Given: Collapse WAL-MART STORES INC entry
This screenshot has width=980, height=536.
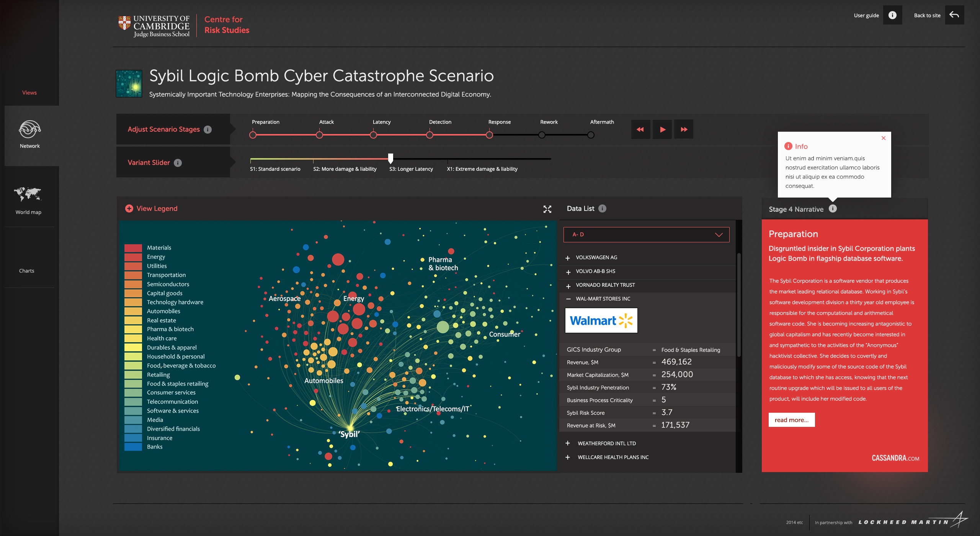Looking at the screenshot, I should pos(568,299).
